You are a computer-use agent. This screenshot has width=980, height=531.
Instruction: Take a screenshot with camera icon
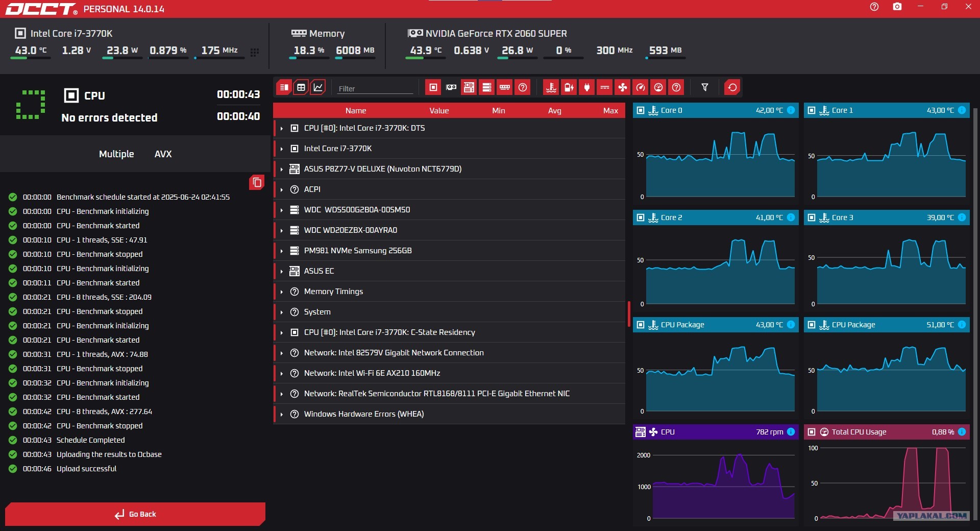pos(897,7)
